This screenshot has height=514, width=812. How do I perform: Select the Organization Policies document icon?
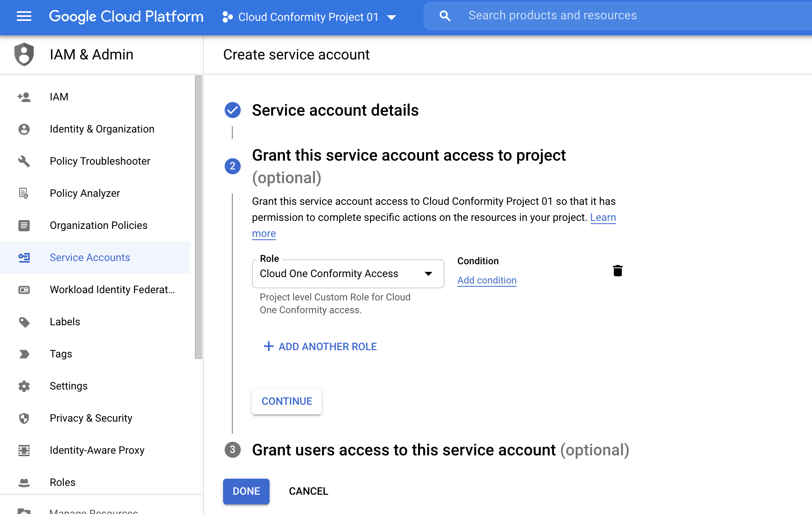[x=24, y=225]
